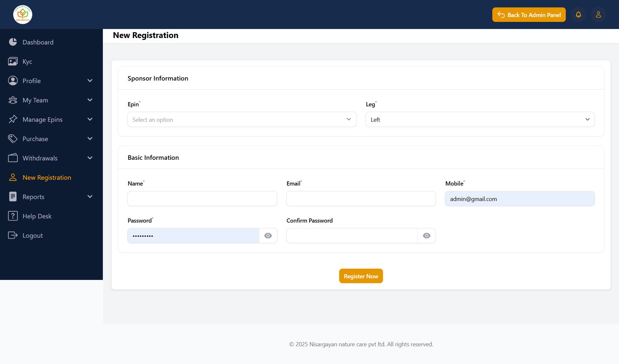
Task: Click the Nisargayan logo
Action: (23, 14)
